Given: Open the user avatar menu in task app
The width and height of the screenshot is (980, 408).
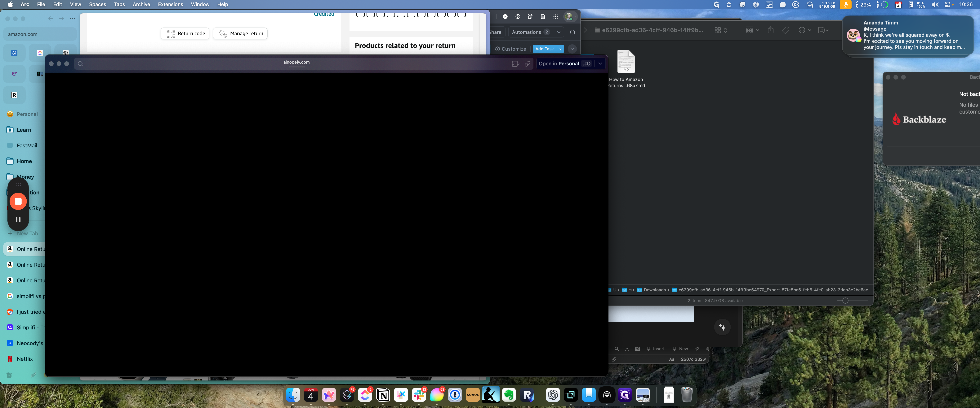Looking at the screenshot, I should [570, 17].
